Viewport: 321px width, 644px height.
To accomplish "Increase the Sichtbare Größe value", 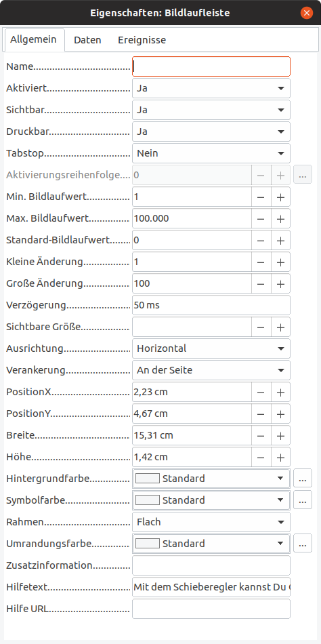I will click(x=281, y=327).
